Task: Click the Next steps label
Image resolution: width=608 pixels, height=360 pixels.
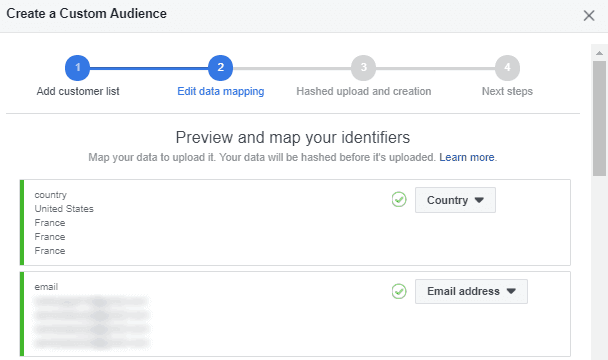Action: (507, 91)
